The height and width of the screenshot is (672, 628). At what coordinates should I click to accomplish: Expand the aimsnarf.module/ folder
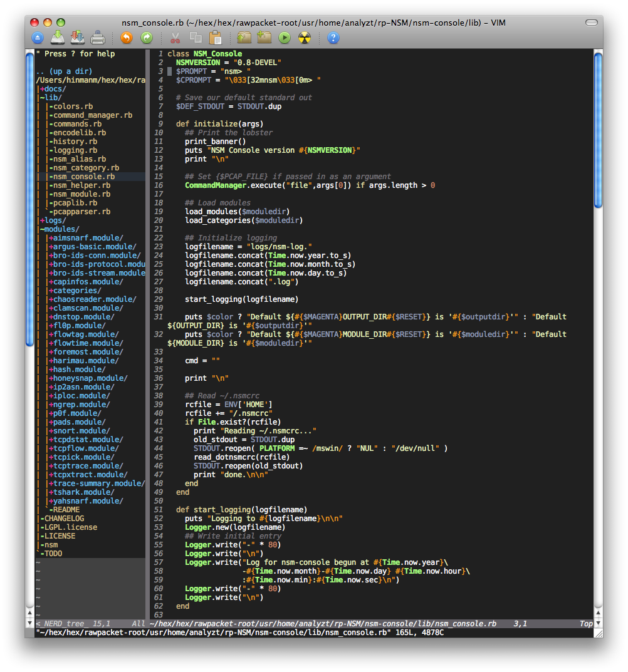pyautogui.click(x=86, y=238)
